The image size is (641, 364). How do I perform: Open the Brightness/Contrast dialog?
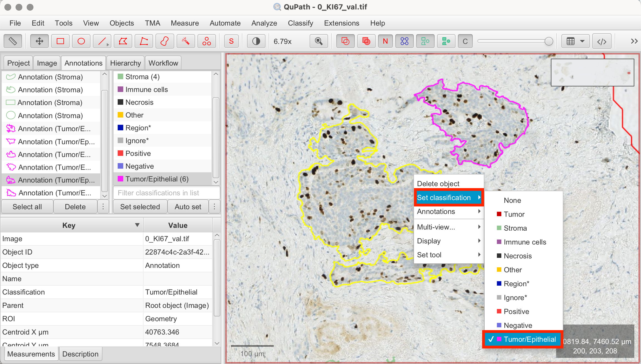point(256,41)
